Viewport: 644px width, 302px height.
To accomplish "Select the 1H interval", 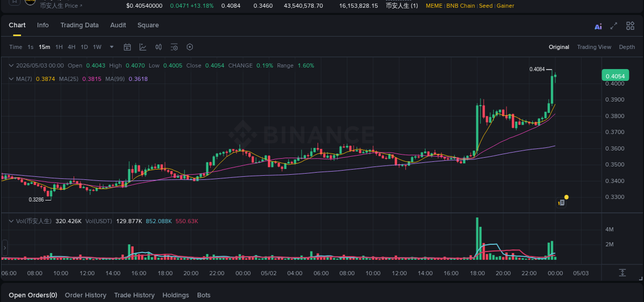I will point(59,47).
